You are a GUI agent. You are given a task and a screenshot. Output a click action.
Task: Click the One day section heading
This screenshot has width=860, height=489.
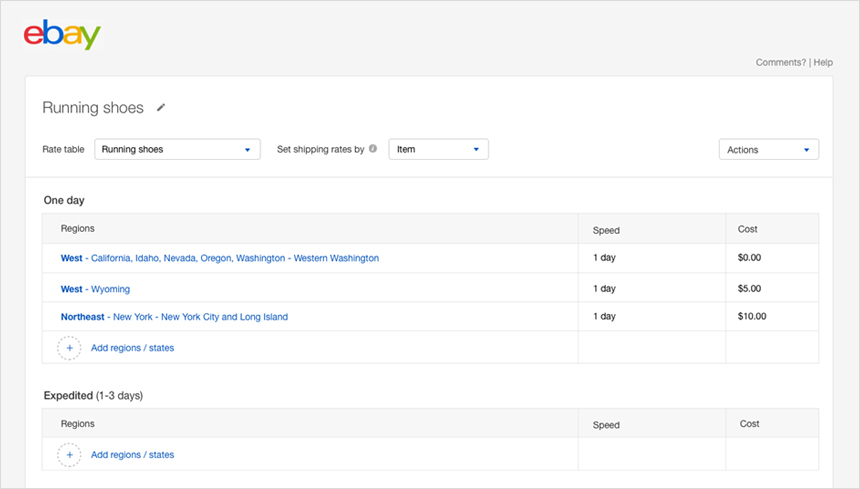click(x=64, y=201)
